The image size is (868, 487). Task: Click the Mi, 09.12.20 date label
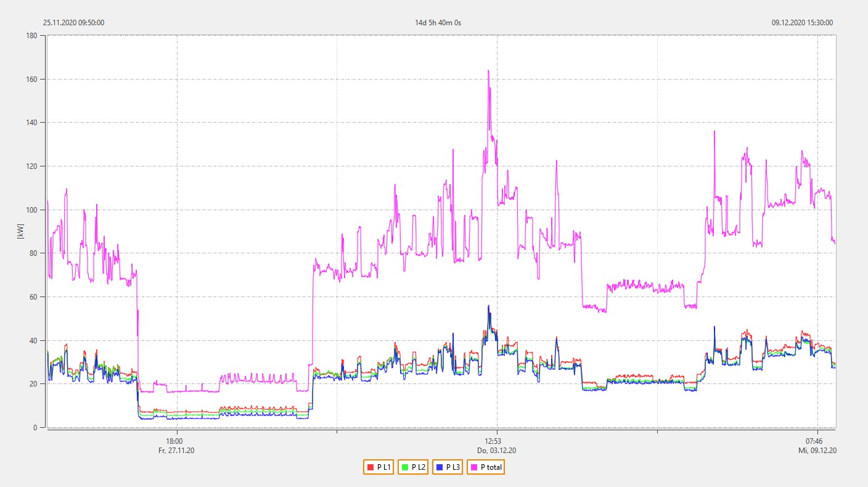817,451
